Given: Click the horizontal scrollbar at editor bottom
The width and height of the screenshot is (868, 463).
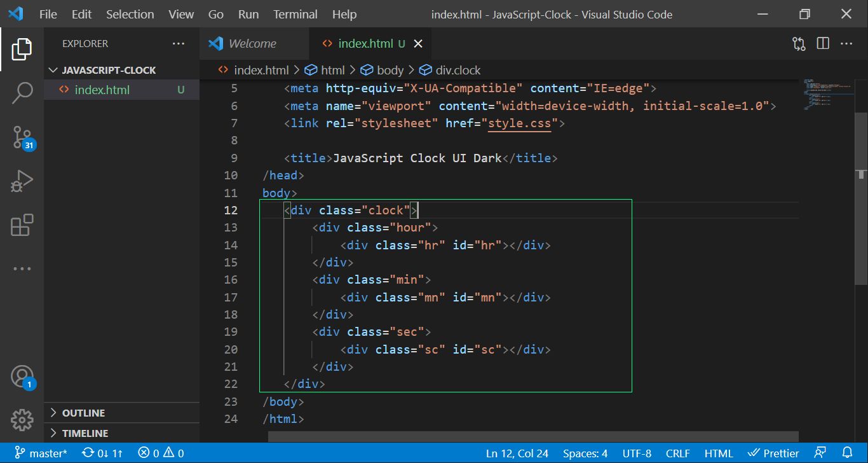Looking at the screenshot, I should pyautogui.click(x=532, y=437).
